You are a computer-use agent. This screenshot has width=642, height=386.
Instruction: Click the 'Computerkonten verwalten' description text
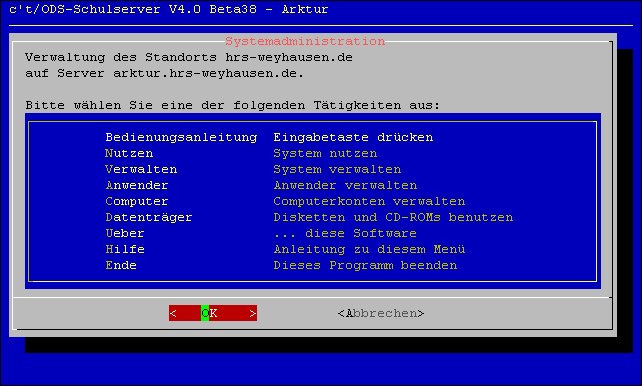pos(369,201)
